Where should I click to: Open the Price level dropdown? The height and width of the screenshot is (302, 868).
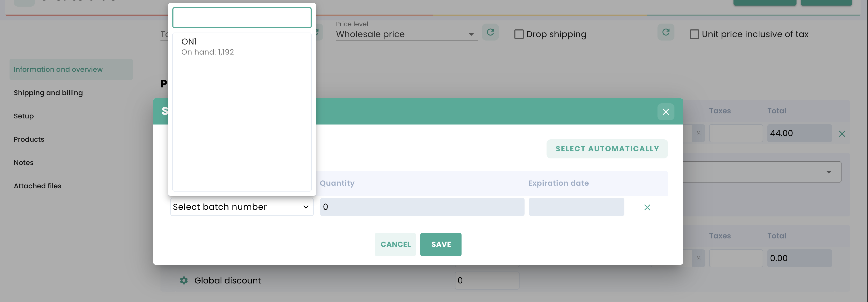[x=406, y=34]
